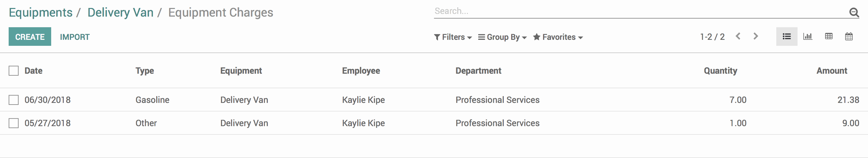Open the Favorites dropdown

click(558, 37)
